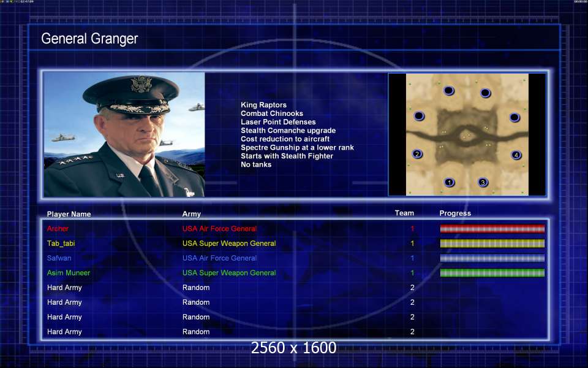Click the Stealth Comanche upgrade line
Screen dimensions: 588x368
[288, 131]
